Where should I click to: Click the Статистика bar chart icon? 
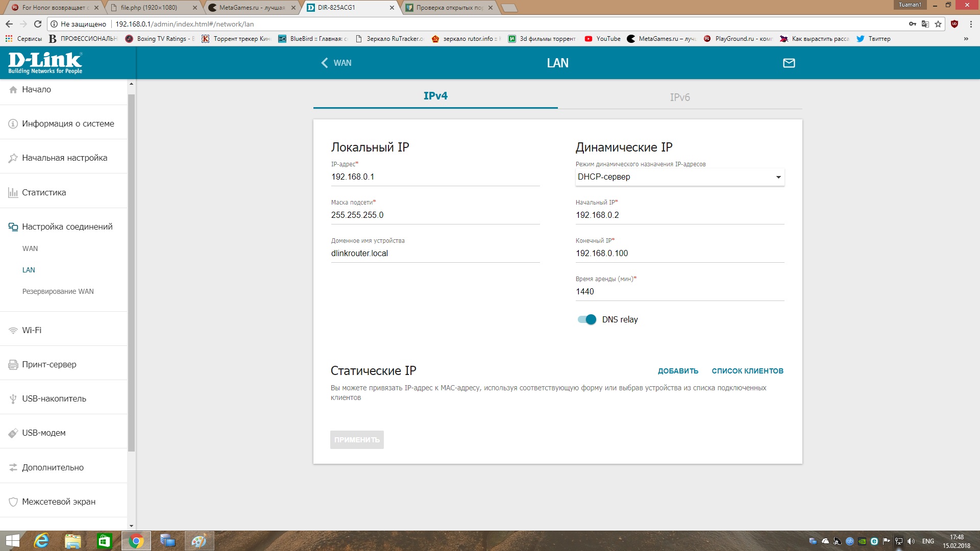[13, 193]
